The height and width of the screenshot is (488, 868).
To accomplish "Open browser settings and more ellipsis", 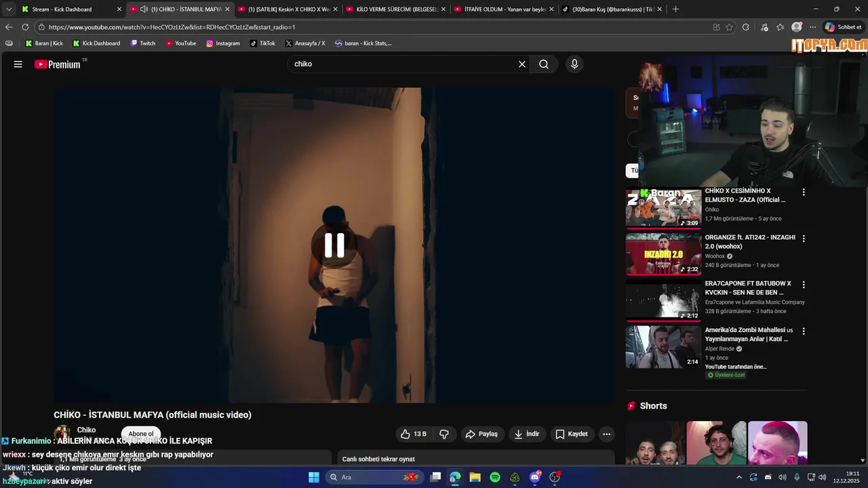I will coord(812,27).
